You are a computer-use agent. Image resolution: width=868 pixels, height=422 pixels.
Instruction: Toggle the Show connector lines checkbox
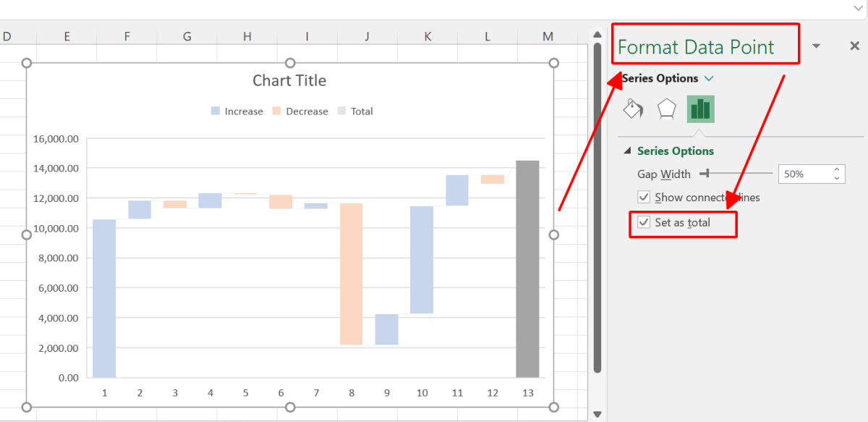coord(643,197)
